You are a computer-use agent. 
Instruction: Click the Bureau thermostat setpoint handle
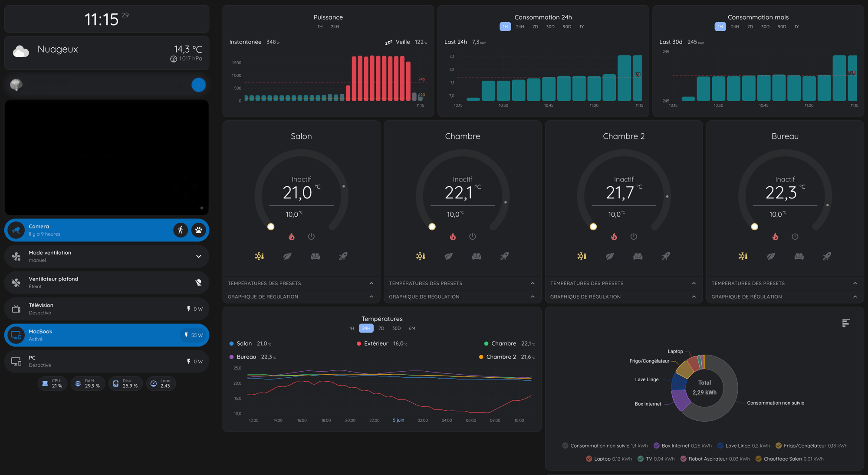[x=755, y=227]
